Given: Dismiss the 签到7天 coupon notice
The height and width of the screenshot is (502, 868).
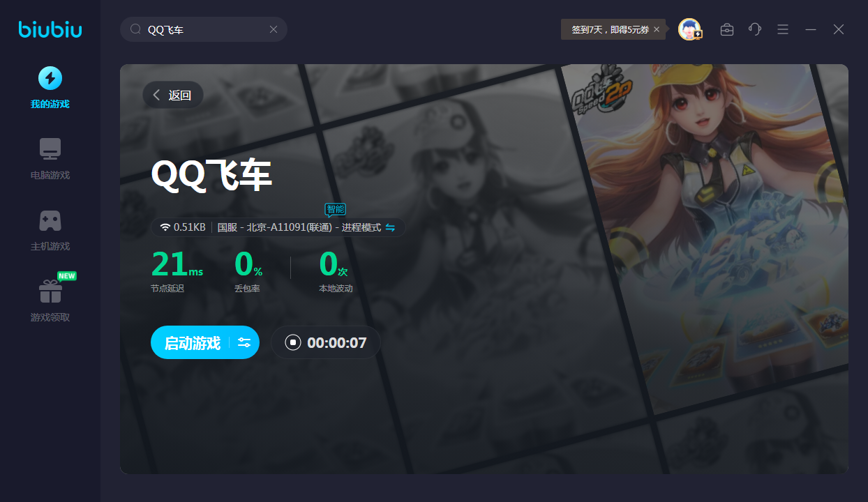Looking at the screenshot, I should [x=657, y=29].
